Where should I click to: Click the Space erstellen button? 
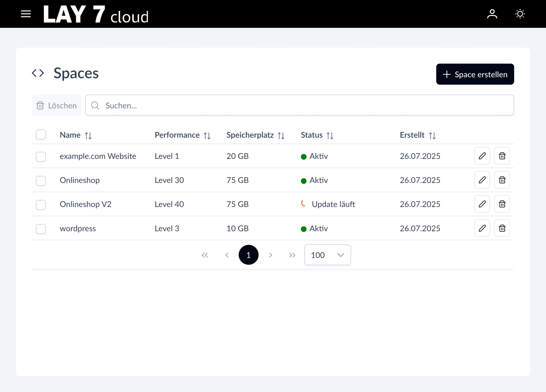(475, 74)
